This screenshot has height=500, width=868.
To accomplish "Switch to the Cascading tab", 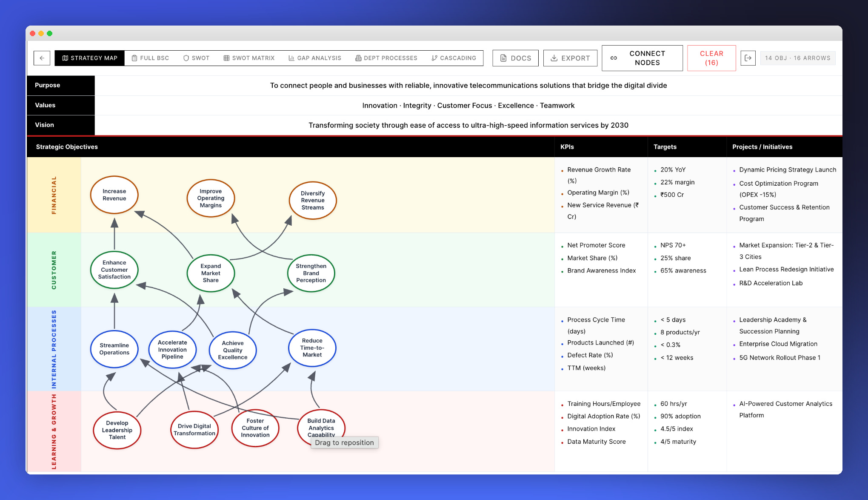I will point(454,58).
